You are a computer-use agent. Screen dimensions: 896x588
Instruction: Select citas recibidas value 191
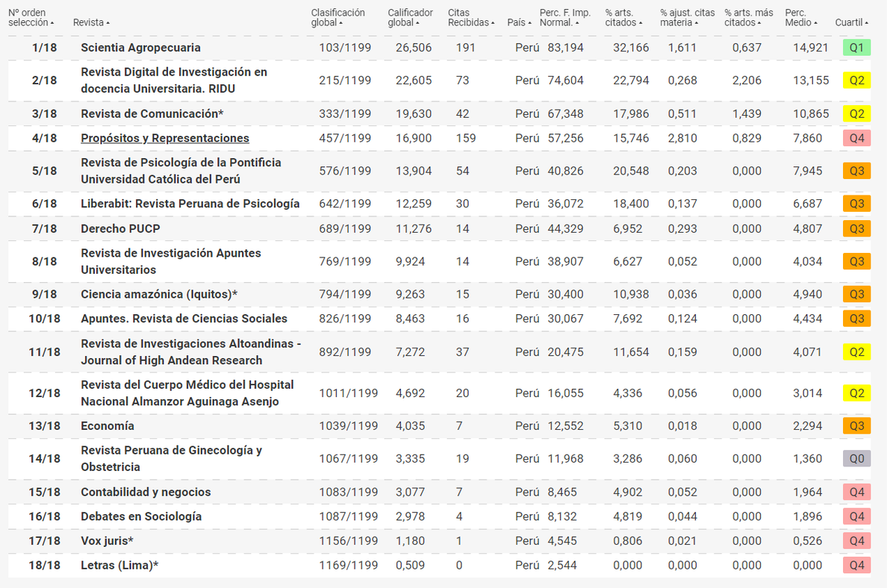click(466, 47)
